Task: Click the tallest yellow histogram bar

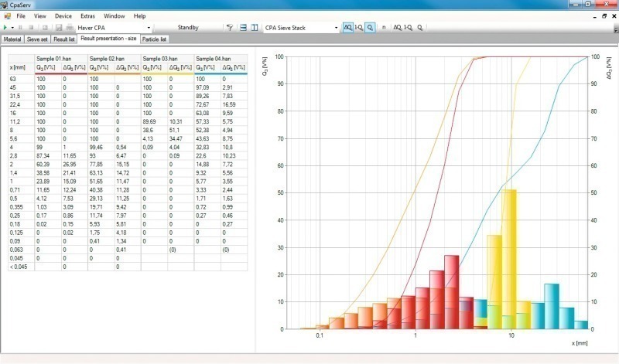Action: (509, 259)
